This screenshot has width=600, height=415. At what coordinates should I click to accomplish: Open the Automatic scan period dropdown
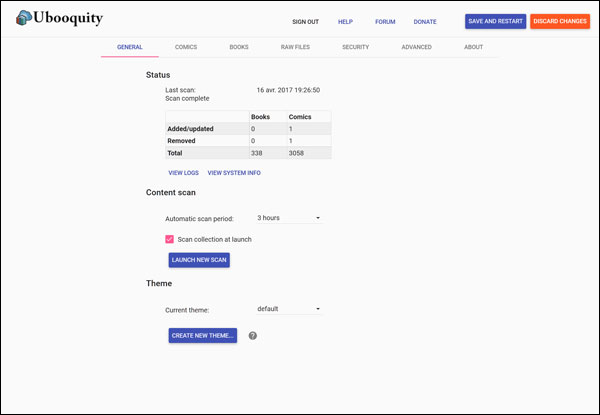pos(289,218)
